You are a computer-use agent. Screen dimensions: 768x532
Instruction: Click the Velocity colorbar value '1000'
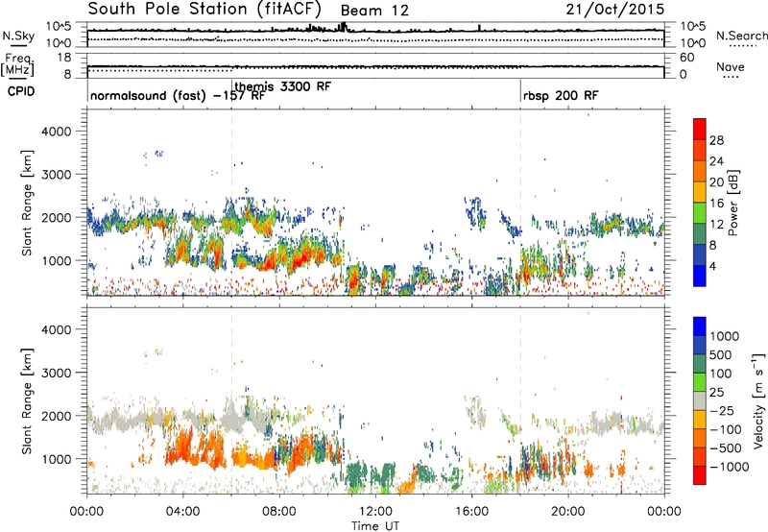725,336
